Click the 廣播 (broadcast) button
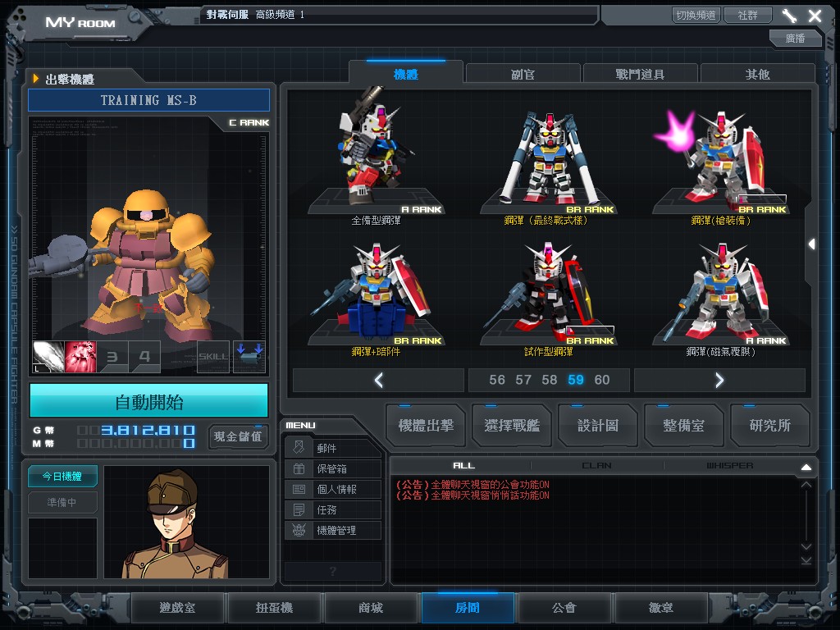This screenshot has height=630, width=840. [796, 38]
